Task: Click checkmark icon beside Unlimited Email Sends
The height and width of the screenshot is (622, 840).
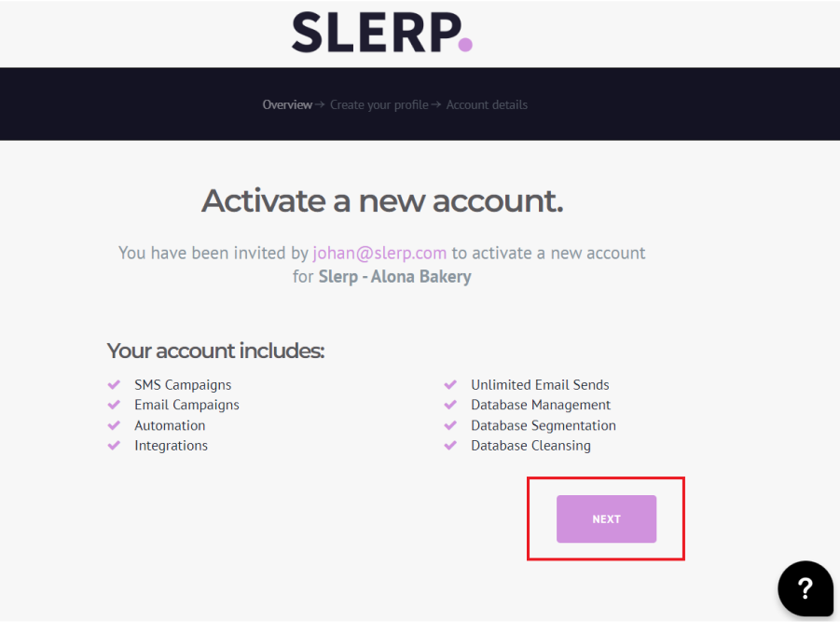Action: [x=450, y=384]
